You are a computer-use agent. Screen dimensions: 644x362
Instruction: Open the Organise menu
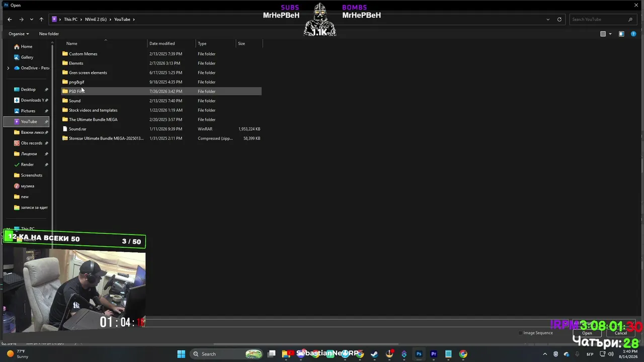point(19,34)
